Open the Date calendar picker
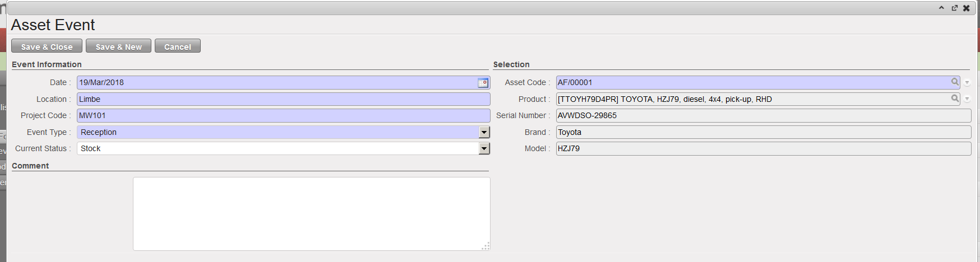This screenshot has height=262, width=980. point(482,83)
